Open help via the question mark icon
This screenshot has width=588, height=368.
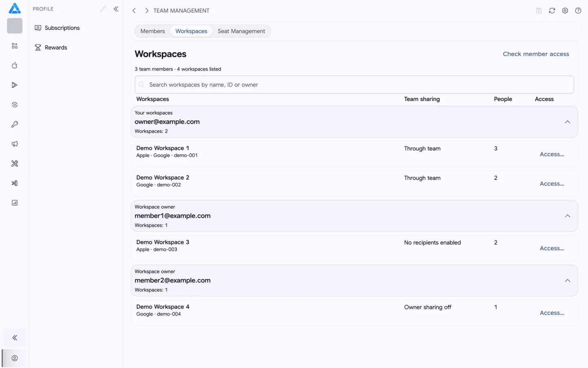click(x=578, y=11)
